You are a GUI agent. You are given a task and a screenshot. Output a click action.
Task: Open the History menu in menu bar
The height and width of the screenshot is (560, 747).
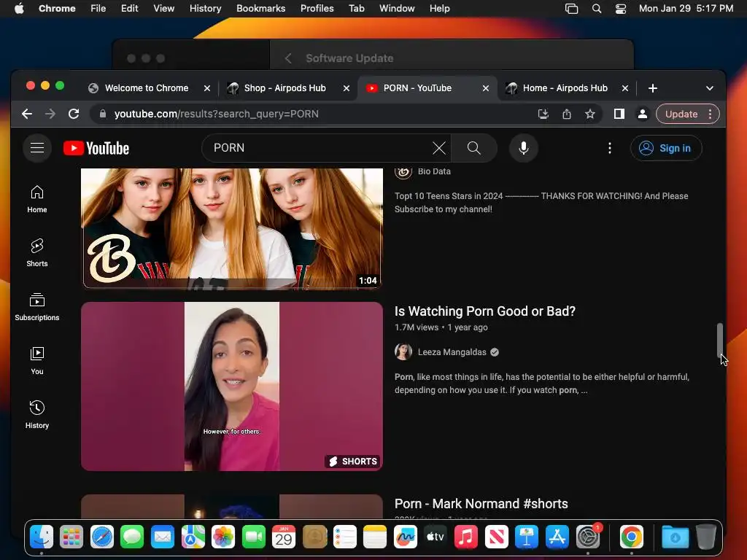[205, 9]
